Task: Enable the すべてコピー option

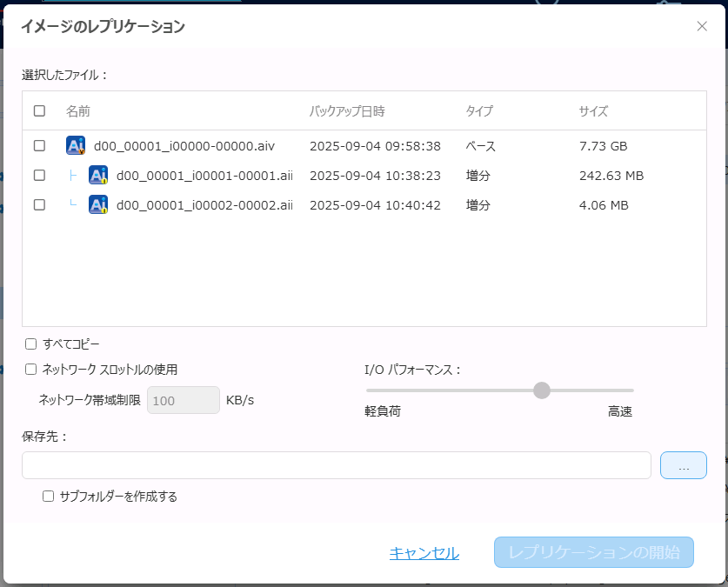Action: click(x=31, y=344)
